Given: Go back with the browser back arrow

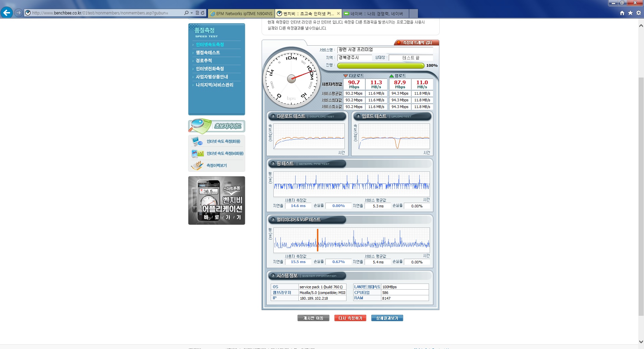Looking at the screenshot, I should point(6,13).
